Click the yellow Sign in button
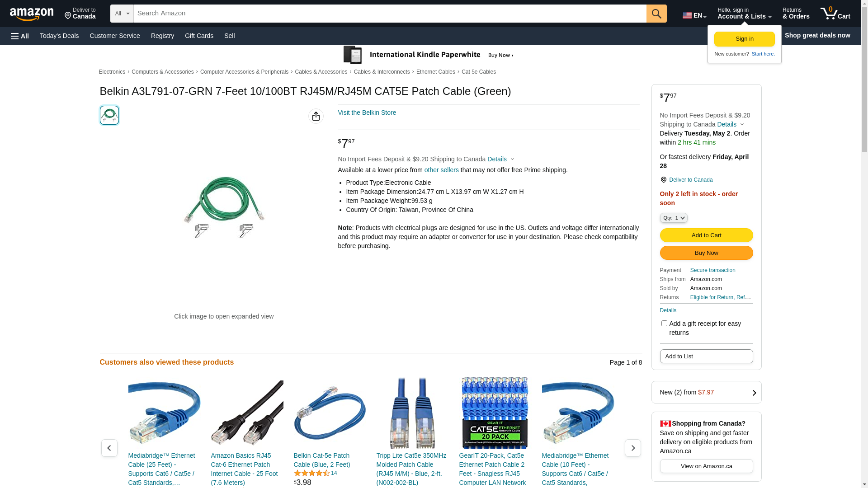Screen dimensions: 868x488 point(744,39)
